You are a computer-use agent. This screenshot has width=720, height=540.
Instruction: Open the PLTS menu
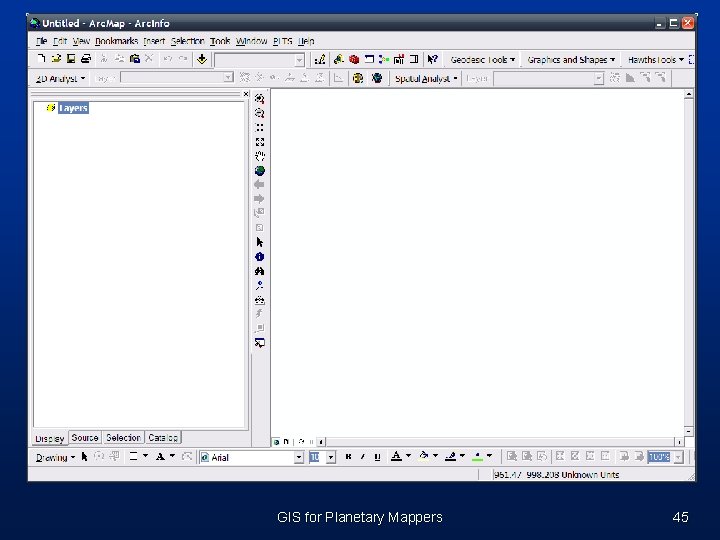282,41
